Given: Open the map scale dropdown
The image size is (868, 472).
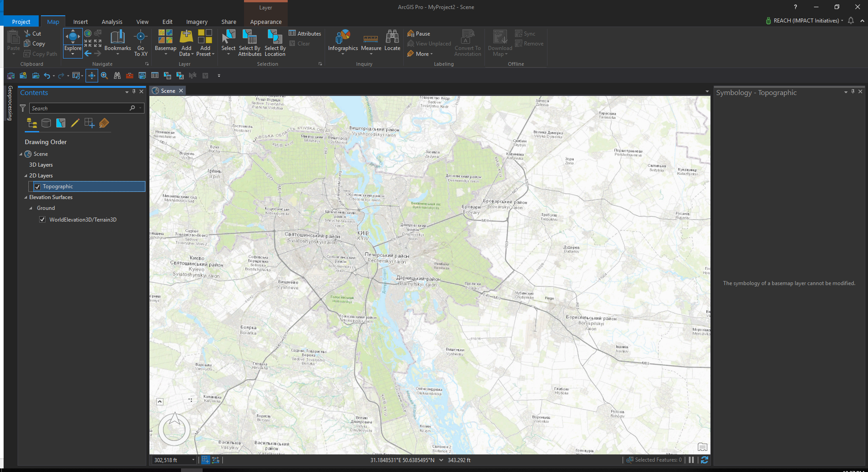Looking at the screenshot, I should [x=194, y=460].
